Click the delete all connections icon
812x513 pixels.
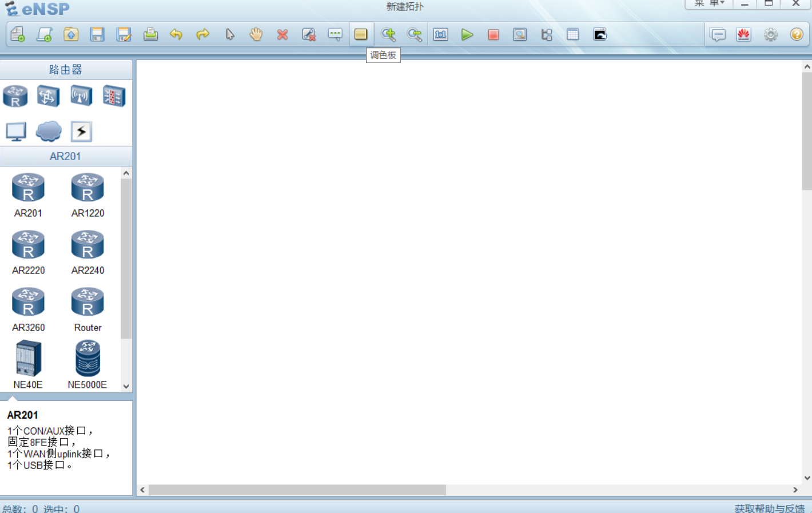coord(309,34)
